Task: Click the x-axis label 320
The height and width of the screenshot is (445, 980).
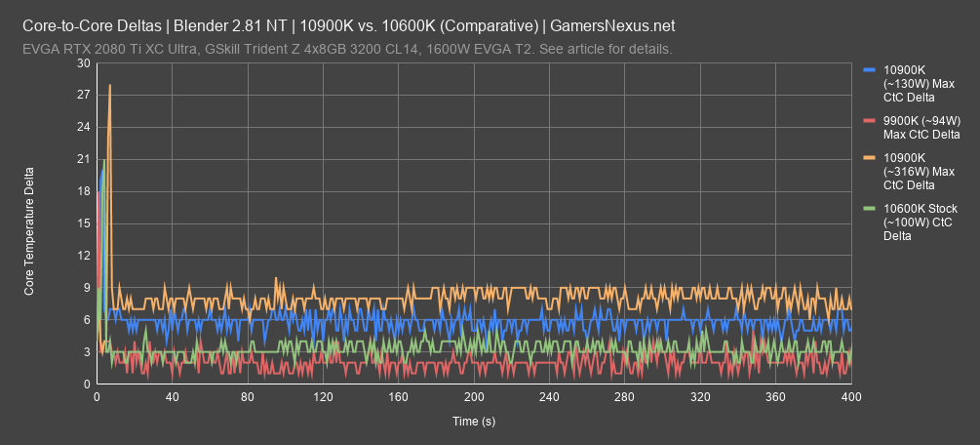Action: (700, 396)
